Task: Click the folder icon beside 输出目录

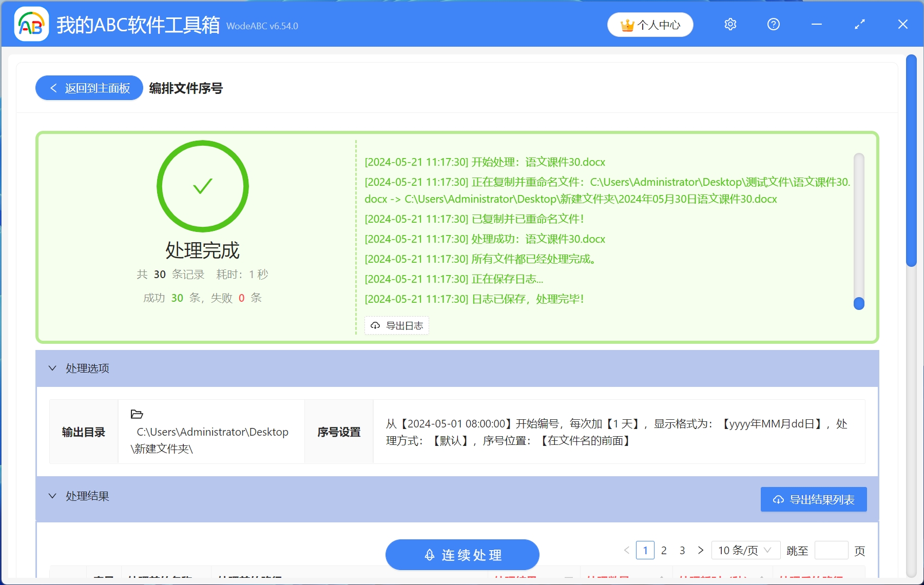Action: click(x=138, y=415)
